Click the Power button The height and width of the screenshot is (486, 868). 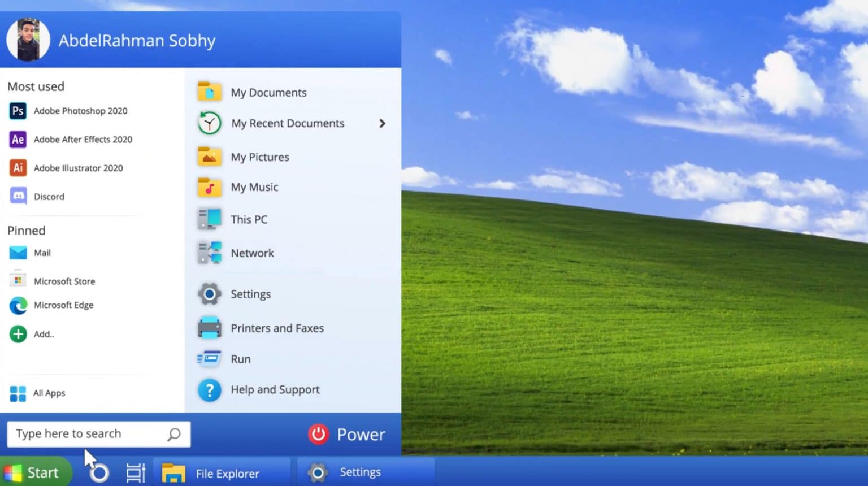pyautogui.click(x=347, y=434)
